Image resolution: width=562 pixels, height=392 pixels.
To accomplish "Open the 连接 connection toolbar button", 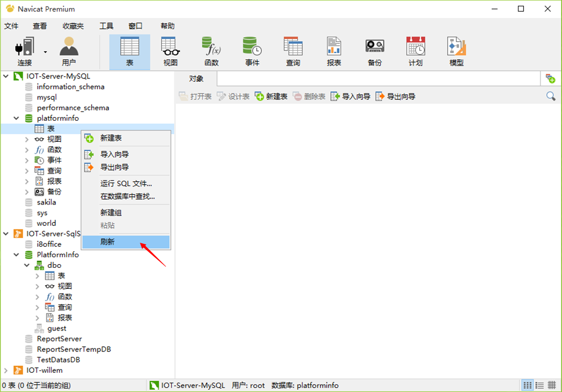I will tap(24, 52).
